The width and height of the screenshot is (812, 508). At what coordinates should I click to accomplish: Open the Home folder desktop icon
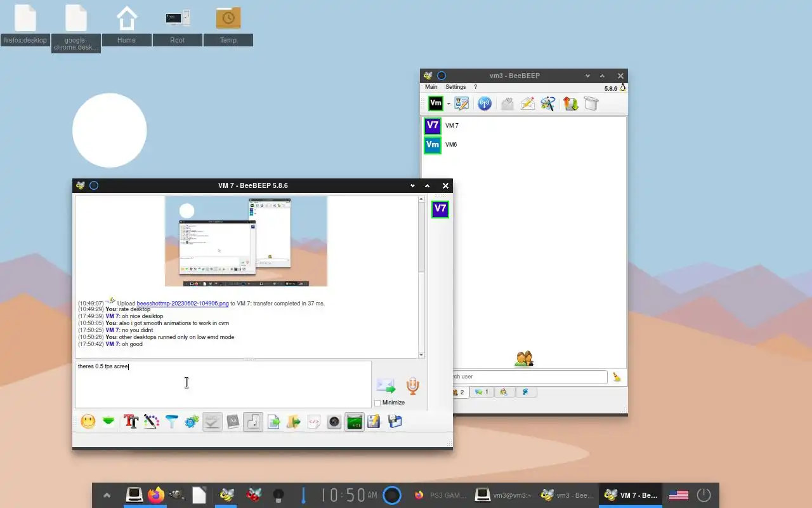point(127,25)
